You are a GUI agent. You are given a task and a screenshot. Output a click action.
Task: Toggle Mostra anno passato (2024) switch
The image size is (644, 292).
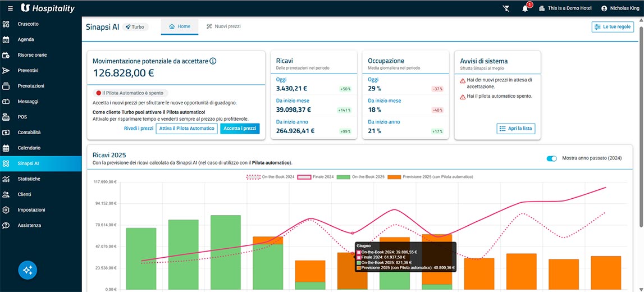click(551, 158)
